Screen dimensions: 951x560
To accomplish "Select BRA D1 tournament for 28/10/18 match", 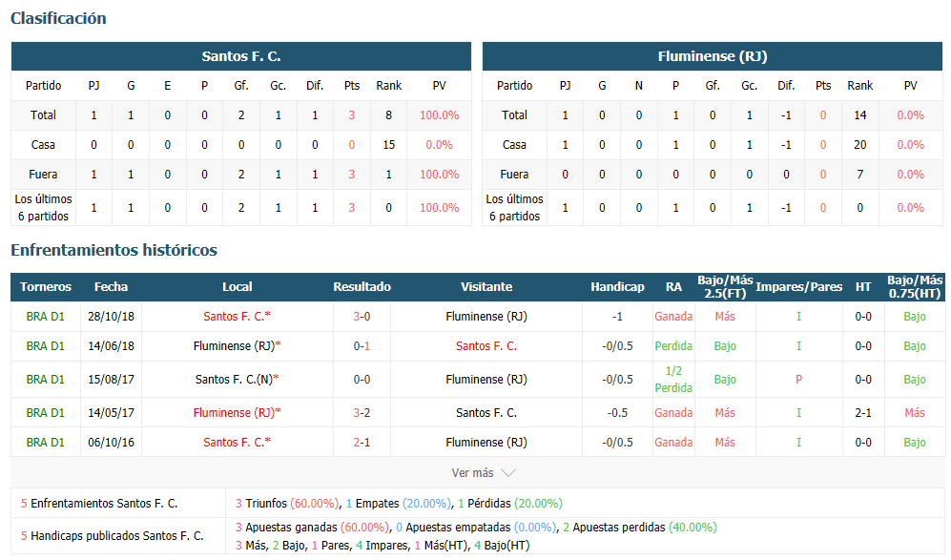I will [x=46, y=316].
